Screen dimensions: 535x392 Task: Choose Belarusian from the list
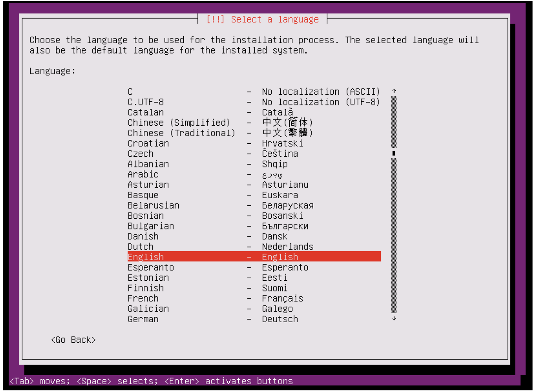tap(254, 205)
